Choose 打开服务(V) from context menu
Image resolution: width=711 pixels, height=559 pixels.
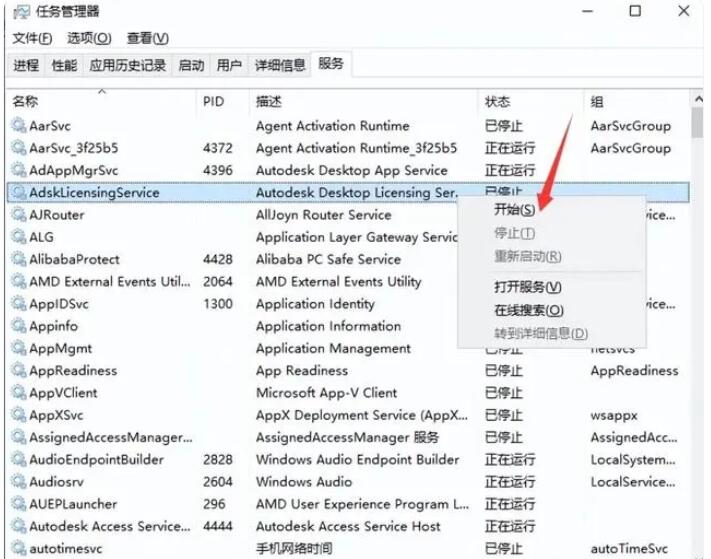click(x=528, y=288)
